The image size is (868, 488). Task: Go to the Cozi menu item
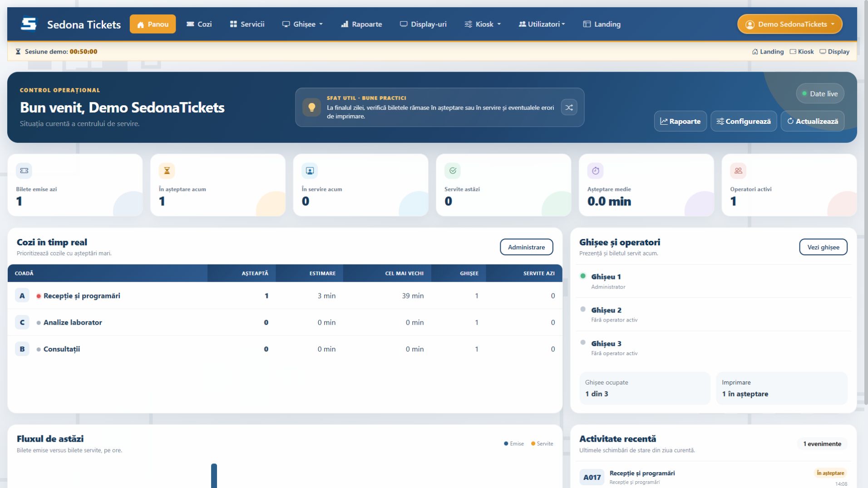pos(199,24)
